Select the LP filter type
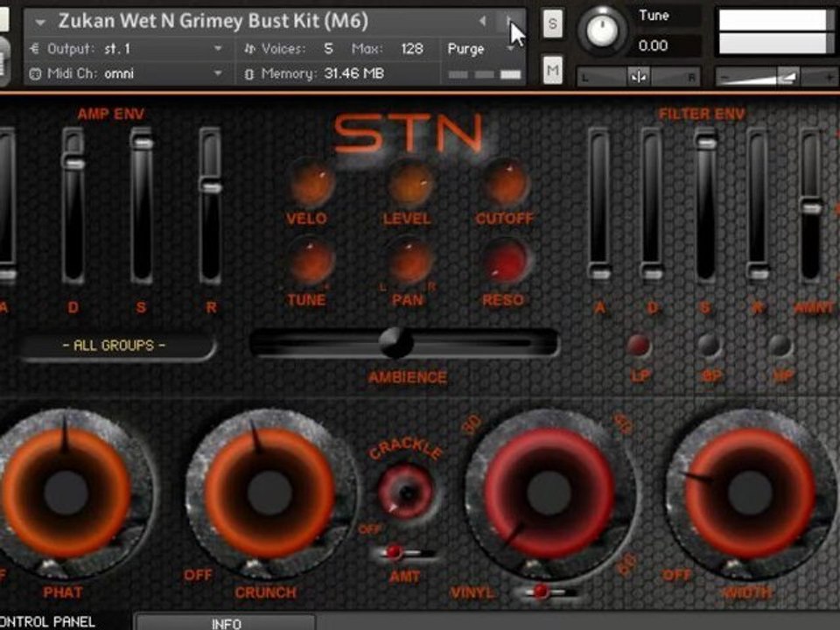Screen dimensions: 840x630 tap(638, 346)
